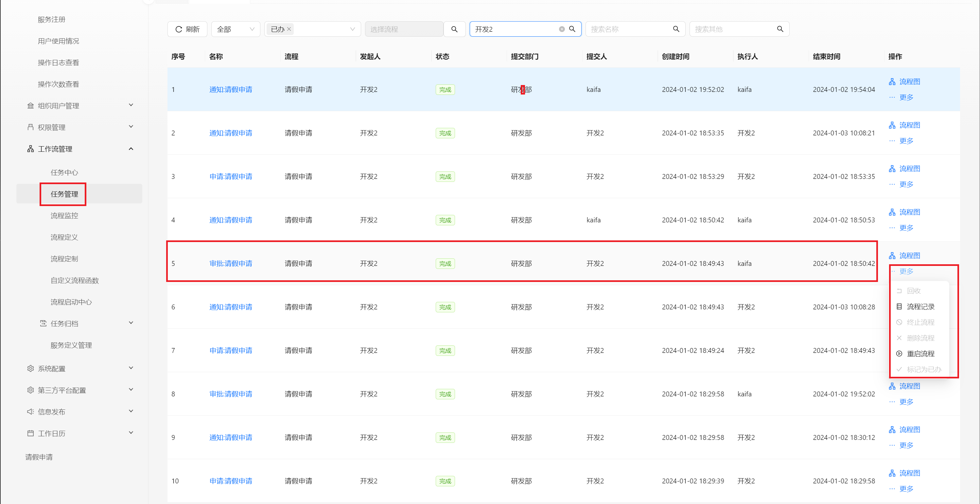Open 流程启动中心 in the sidebar
980x504 pixels.
click(x=71, y=302)
